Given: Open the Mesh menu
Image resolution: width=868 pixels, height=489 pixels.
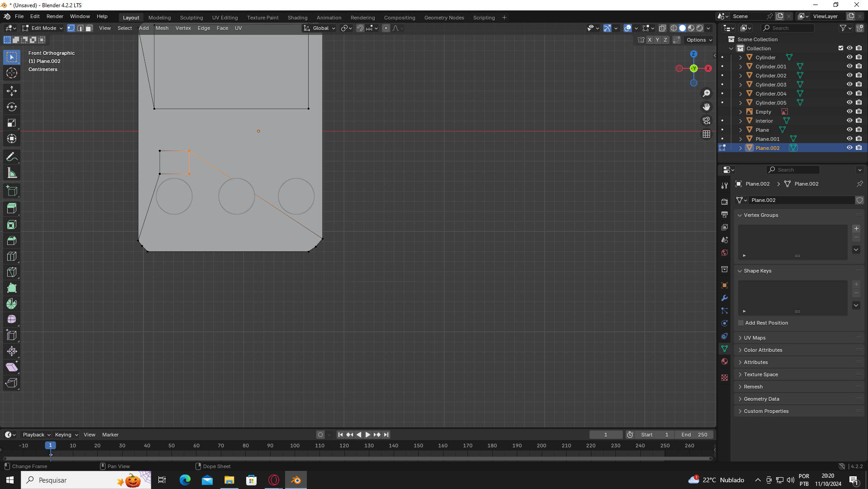Looking at the screenshot, I should click(x=162, y=28).
